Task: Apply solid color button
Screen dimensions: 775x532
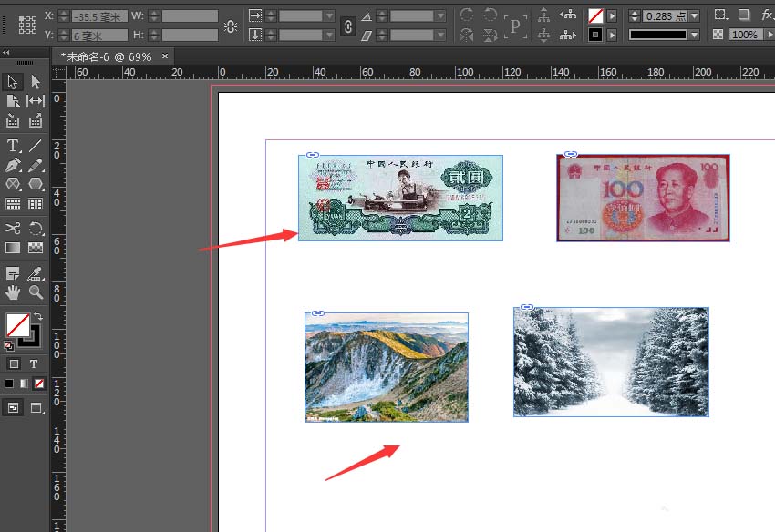Action: pos(9,384)
